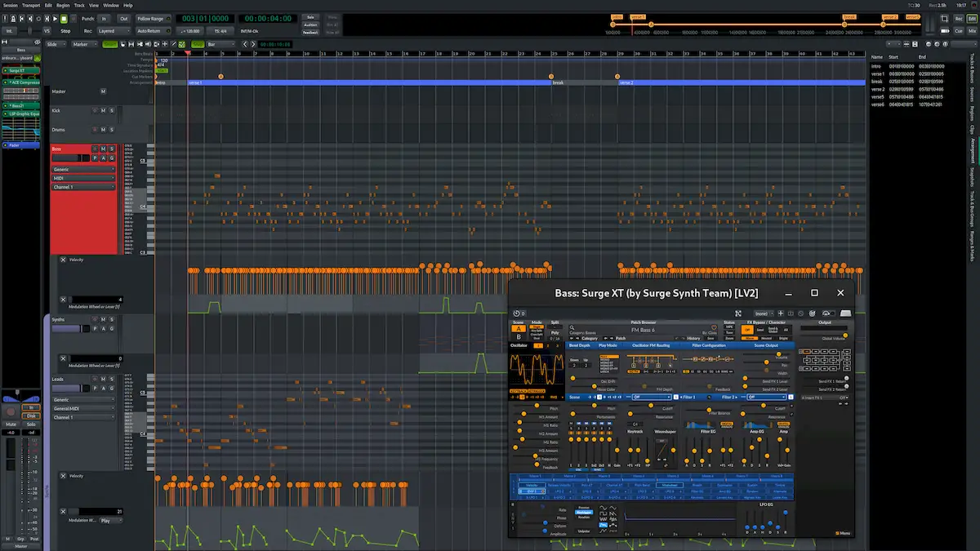Click the Feedback button
Screen dimensions: 980x551
(310, 33)
